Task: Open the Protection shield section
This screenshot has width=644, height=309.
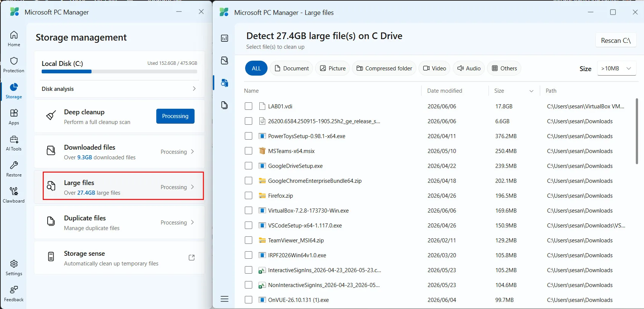Action: [14, 65]
